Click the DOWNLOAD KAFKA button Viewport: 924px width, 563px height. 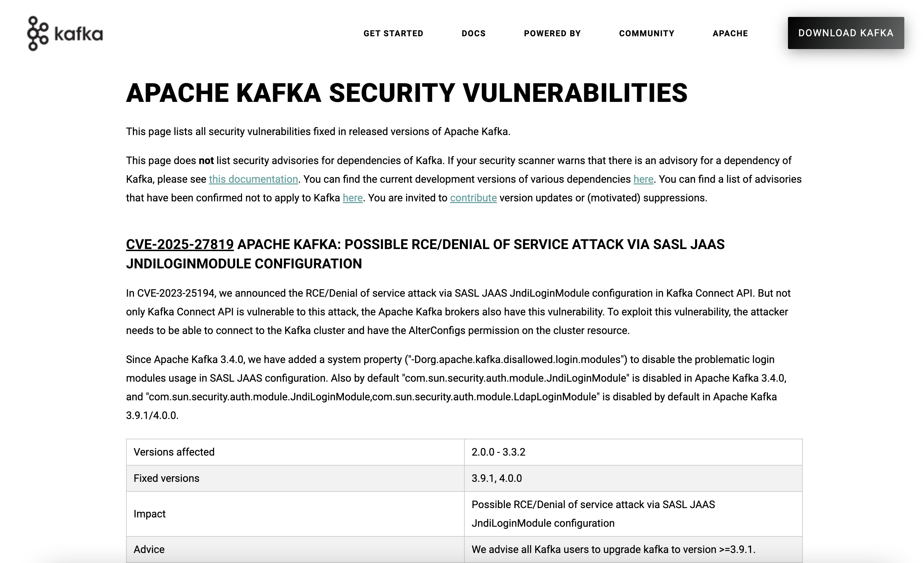coord(846,33)
